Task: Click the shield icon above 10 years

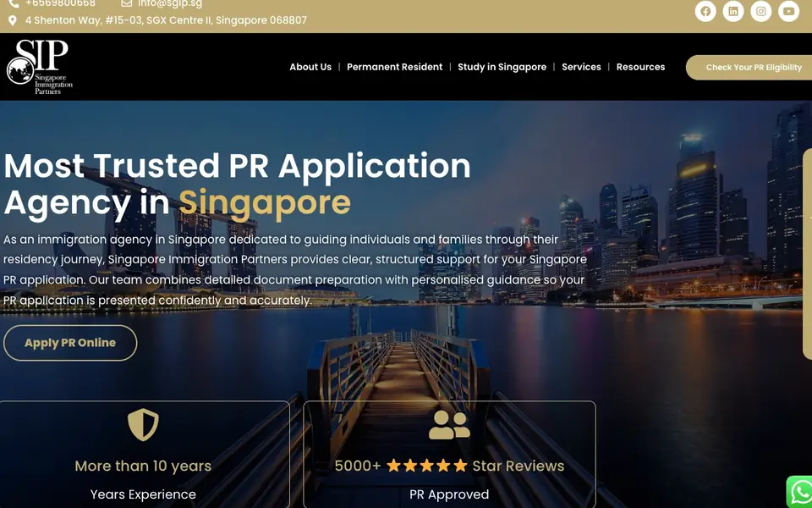Action: [x=143, y=424]
